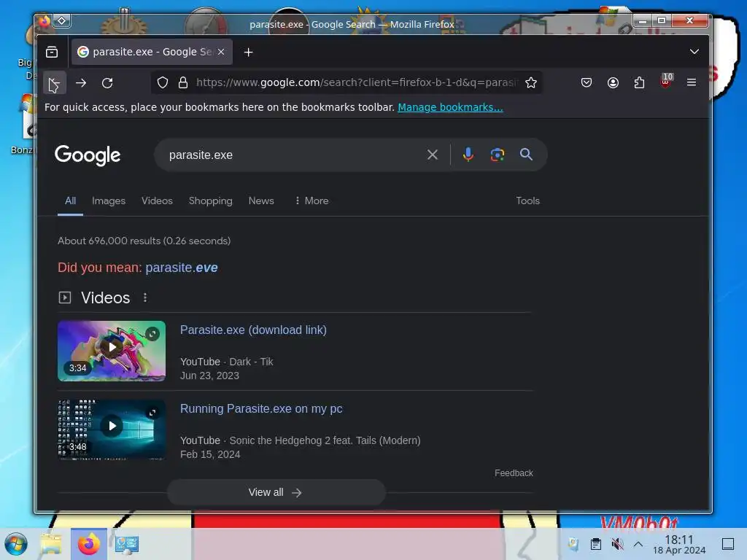Open the tracking protection shield panel
This screenshot has width=747, height=560.
[163, 83]
